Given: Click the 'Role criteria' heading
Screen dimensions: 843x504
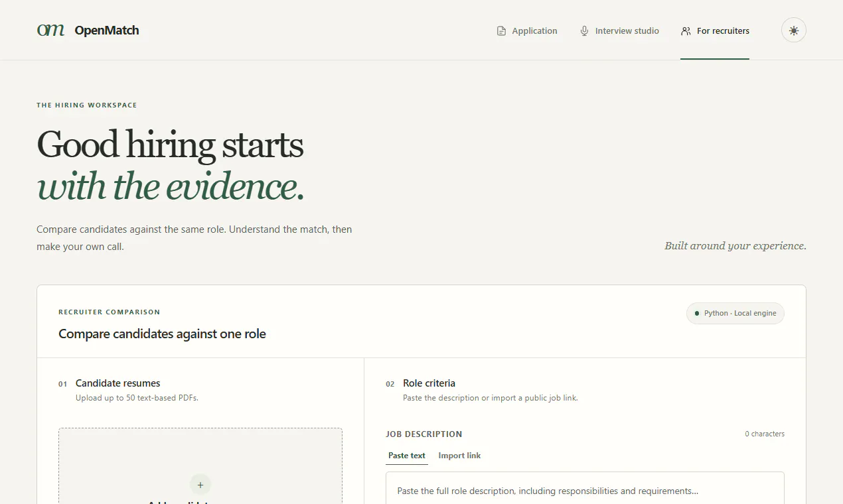Looking at the screenshot, I should 429,383.
